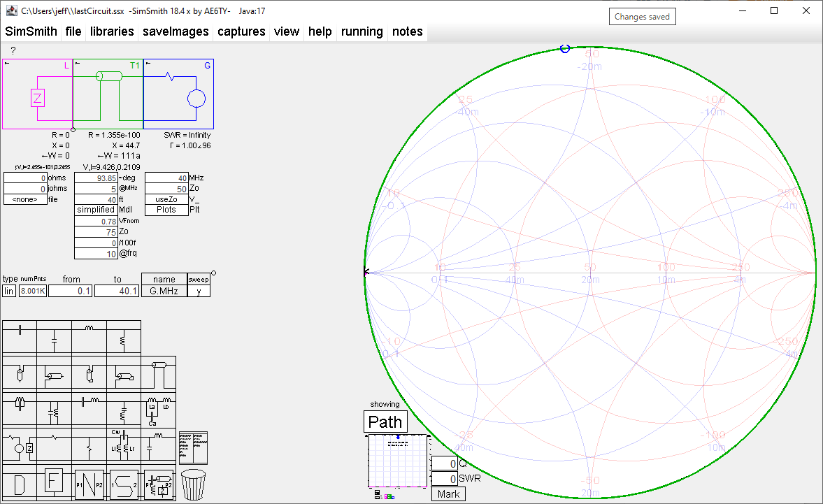Click the Mark button

pos(448,494)
